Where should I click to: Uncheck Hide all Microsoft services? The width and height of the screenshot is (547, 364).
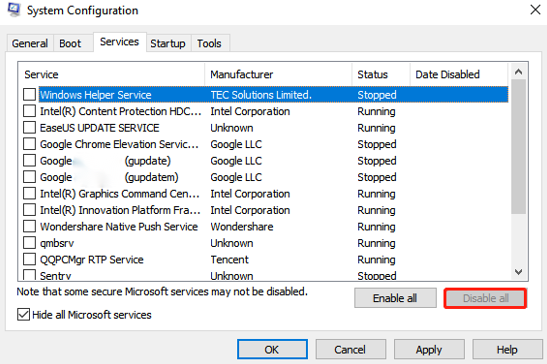point(23,314)
